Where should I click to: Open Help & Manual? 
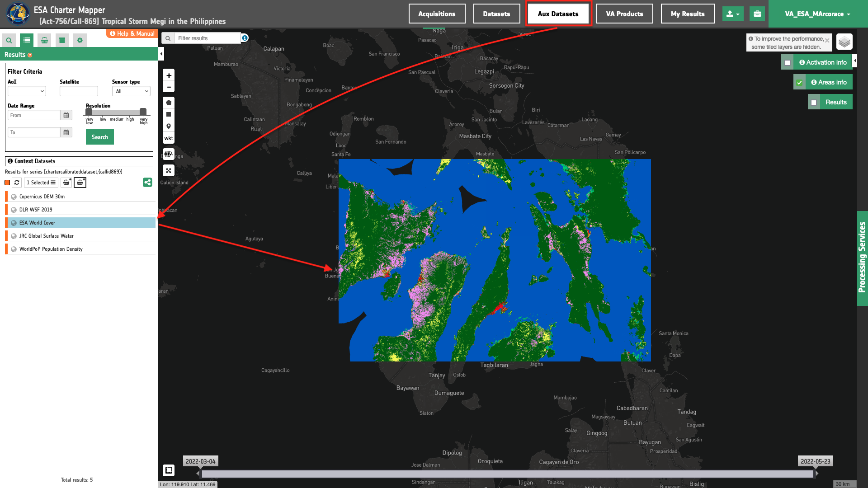coord(132,33)
